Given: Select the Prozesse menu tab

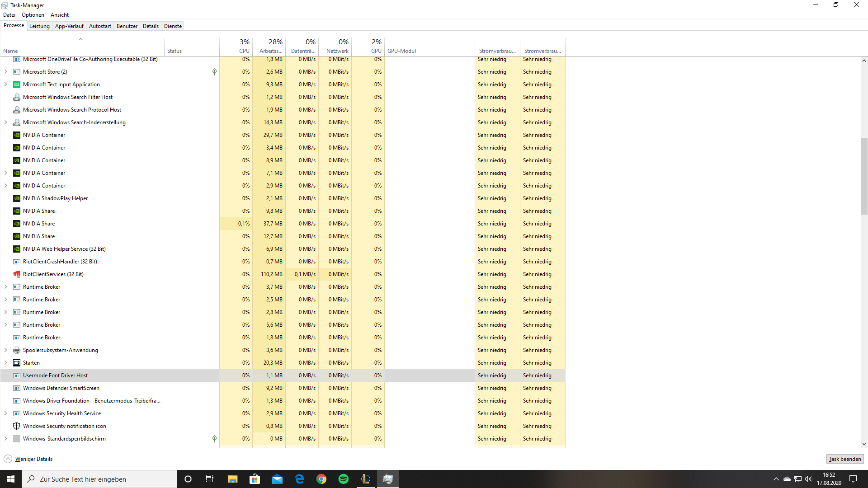Looking at the screenshot, I should (13, 26).
